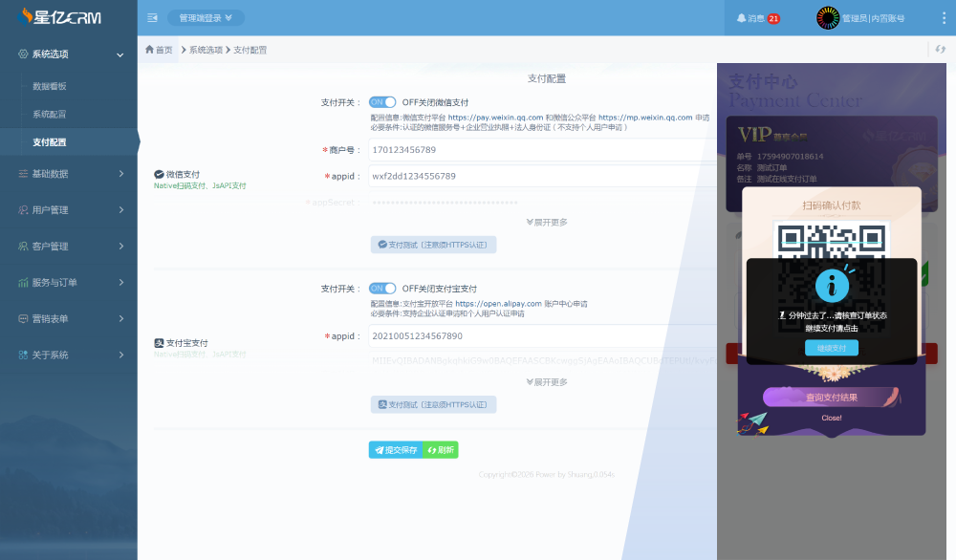Click the three-dot menu icon top right
Image resolution: width=956 pixels, height=560 pixels.
(x=945, y=16)
